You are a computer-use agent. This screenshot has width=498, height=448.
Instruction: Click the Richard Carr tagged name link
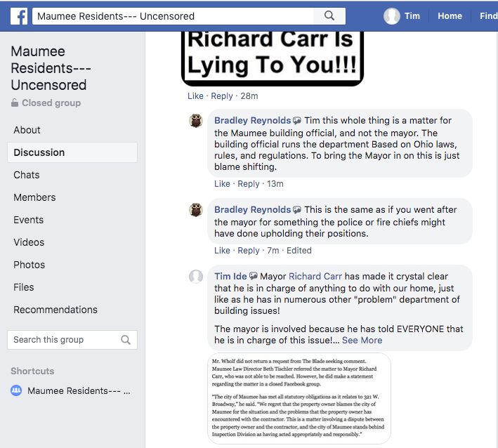(x=315, y=276)
